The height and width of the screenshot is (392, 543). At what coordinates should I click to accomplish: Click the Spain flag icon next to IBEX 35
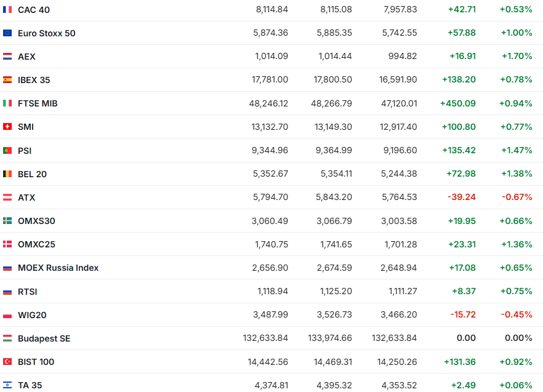pyautogui.click(x=7, y=80)
